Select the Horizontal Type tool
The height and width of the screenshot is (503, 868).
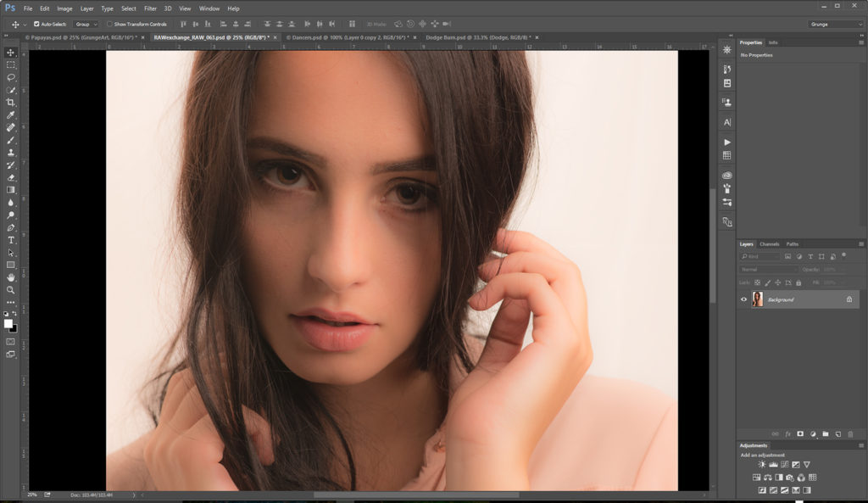(x=11, y=240)
